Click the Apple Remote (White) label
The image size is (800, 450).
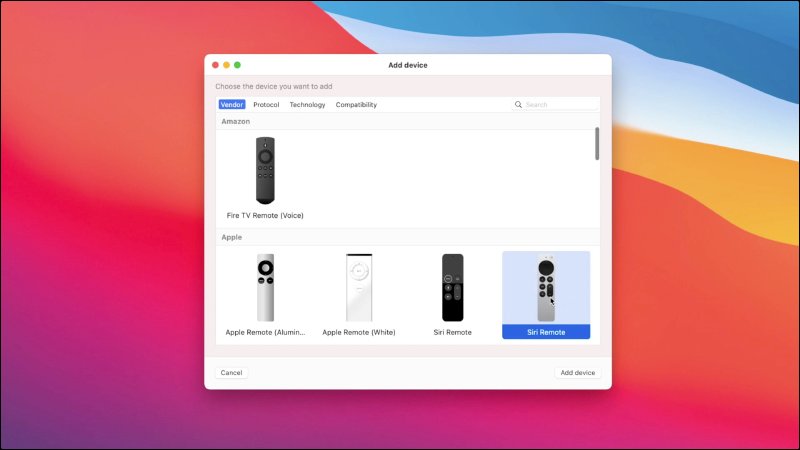pyautogui.click(x=359, y=332)
